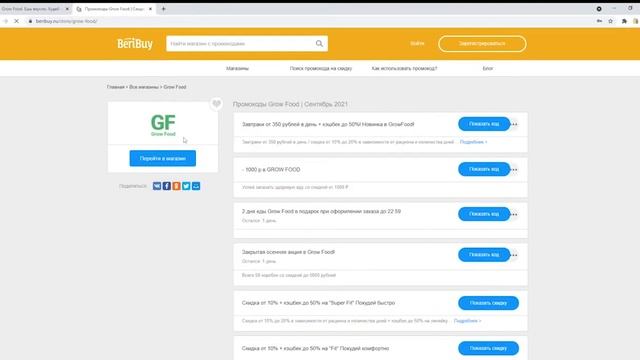Screen dimensions: 640x360
Task: Share the page via Twitter icon
Action: [x=186, y=186]
